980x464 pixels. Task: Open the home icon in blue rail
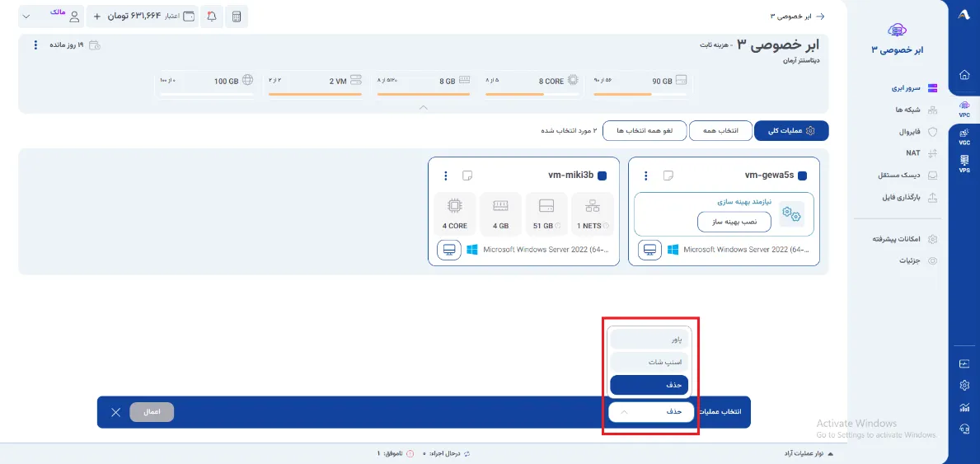tap(964, 74)
